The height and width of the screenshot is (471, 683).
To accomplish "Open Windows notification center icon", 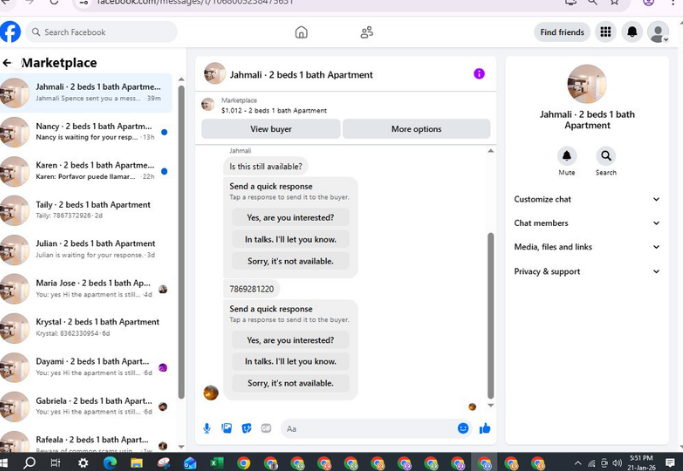I will tap(670, 463).
